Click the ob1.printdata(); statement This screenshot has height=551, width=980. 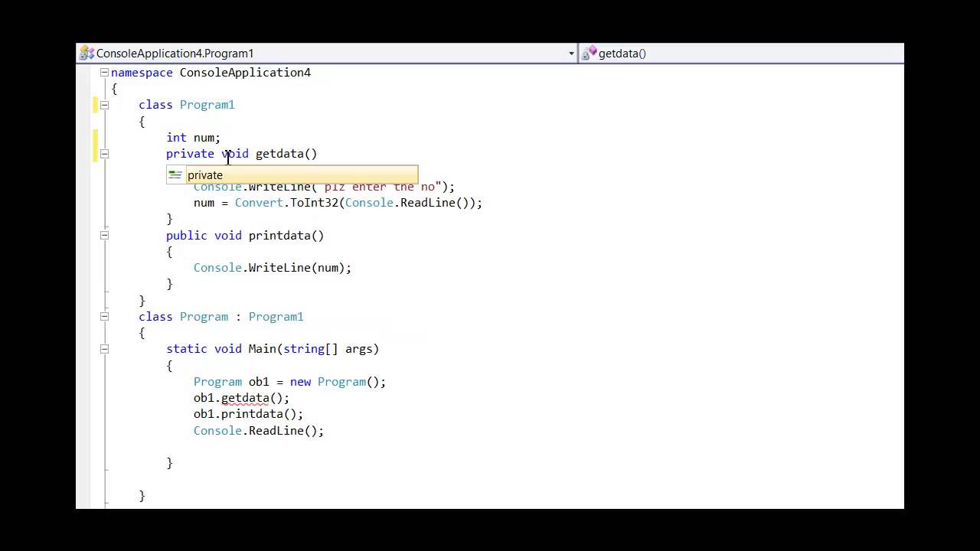tap(248, 414)
